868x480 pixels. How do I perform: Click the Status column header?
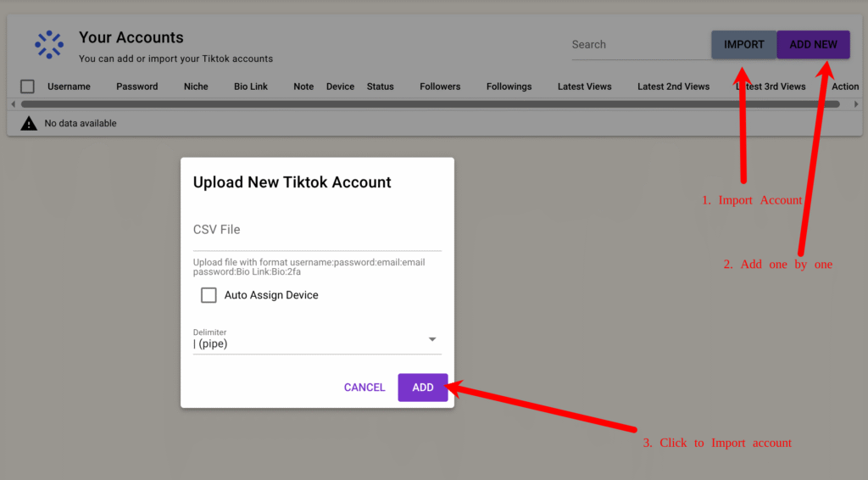(380, 87)
